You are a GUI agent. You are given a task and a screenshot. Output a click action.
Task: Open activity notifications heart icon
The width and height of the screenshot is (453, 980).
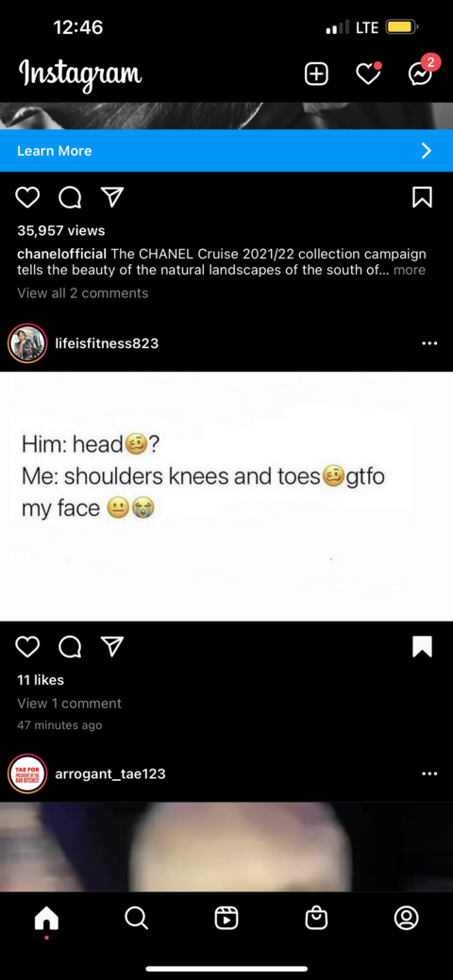pos(368,74)
